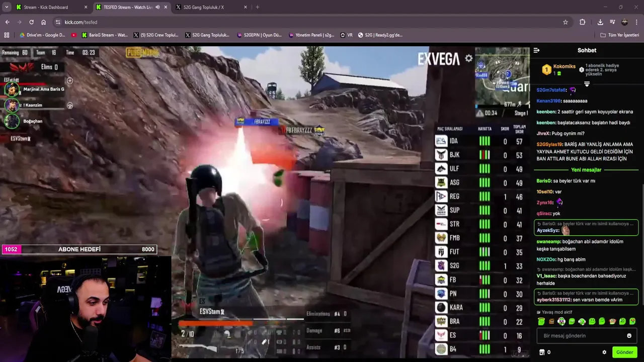Open Yönetim Paneli | s2g... bookmark
This screenshot has width=644, height=362.
311,35
